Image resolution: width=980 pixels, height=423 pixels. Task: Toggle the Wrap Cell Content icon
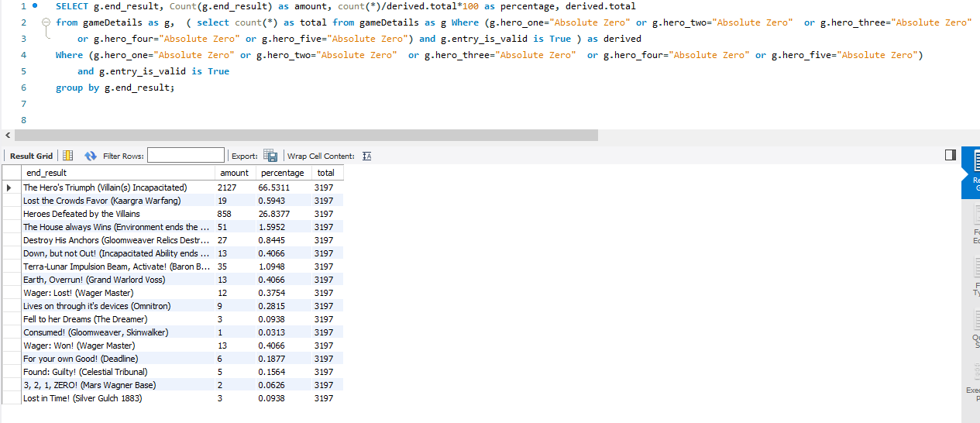point(367,156)
